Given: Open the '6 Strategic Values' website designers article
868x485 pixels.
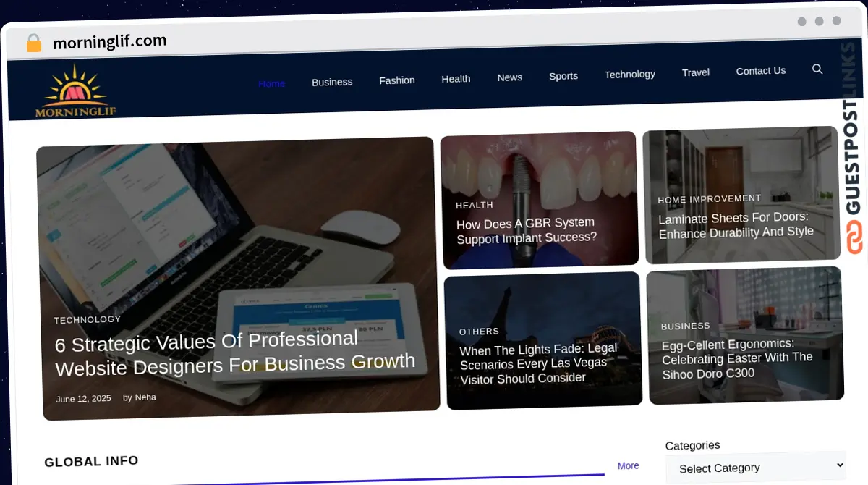Looking at the screenshot, I should [235, 353].
